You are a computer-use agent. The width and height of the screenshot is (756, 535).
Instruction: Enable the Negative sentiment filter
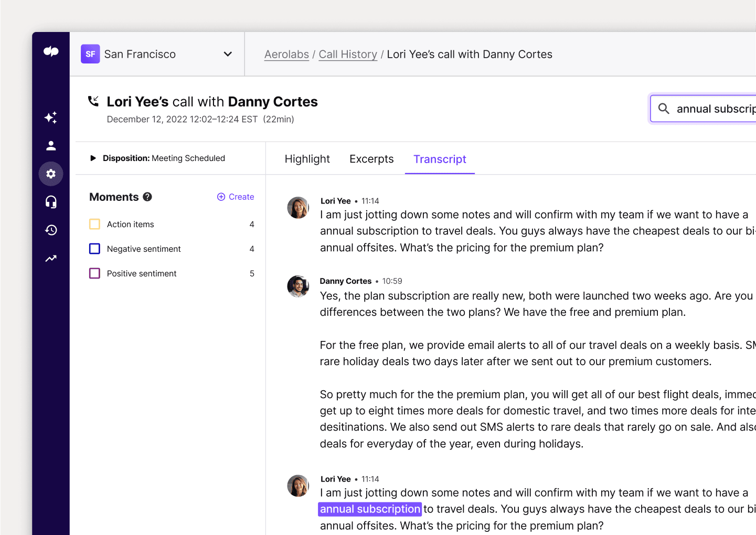click(x=94, y=249)
